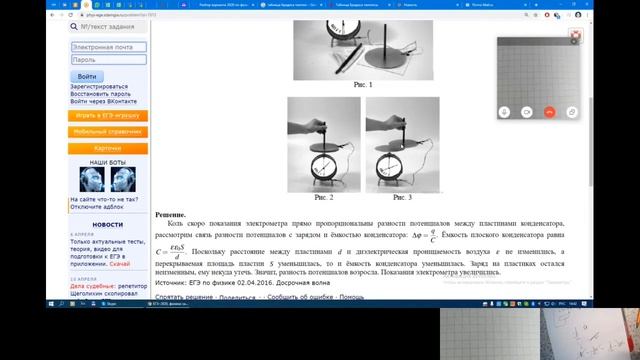This screenshot has width=640, height=360.
Task: Click the orange Карточки button
Action: coord(108,148)
